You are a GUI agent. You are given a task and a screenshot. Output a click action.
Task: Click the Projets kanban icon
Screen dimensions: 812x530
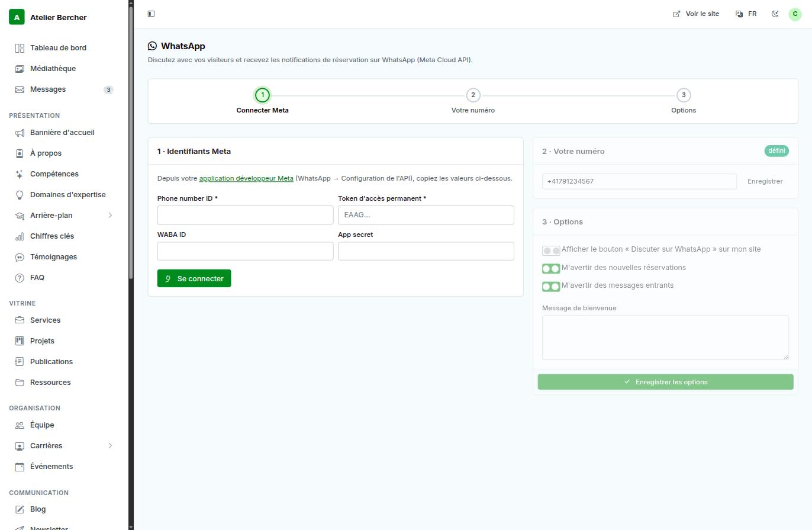pyautogui.click(x=20, y=341)
